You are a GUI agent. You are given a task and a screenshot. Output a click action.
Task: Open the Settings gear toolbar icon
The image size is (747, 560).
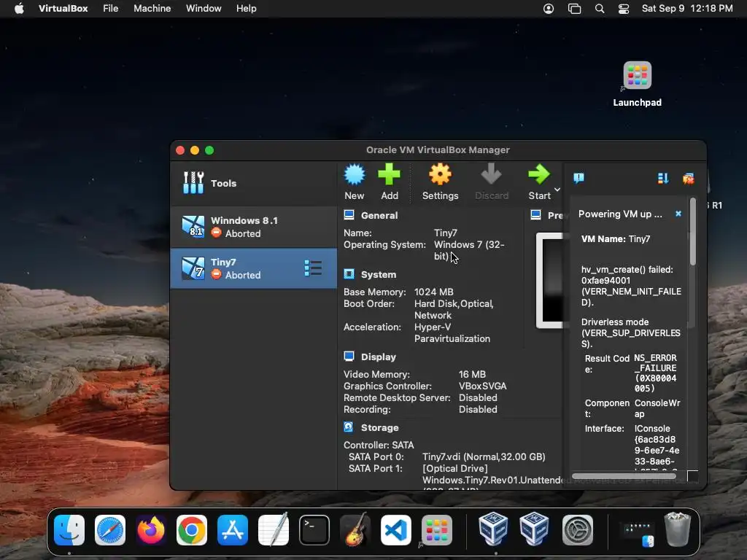[440, 174]
